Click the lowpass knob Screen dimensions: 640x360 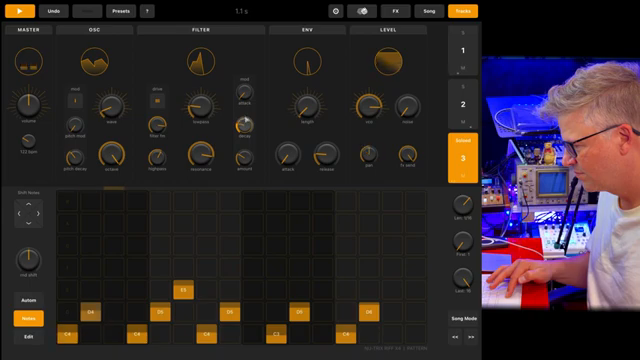click(201, 106)
